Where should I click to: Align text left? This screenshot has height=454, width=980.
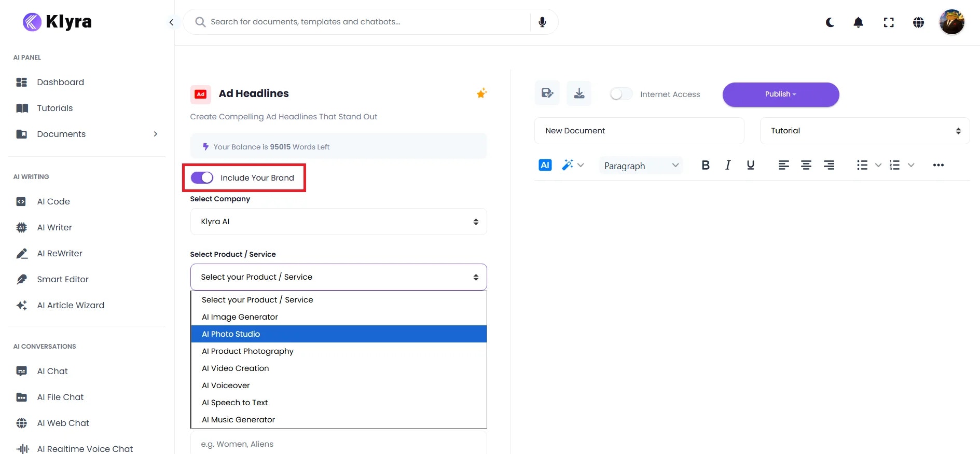(783, 165)
